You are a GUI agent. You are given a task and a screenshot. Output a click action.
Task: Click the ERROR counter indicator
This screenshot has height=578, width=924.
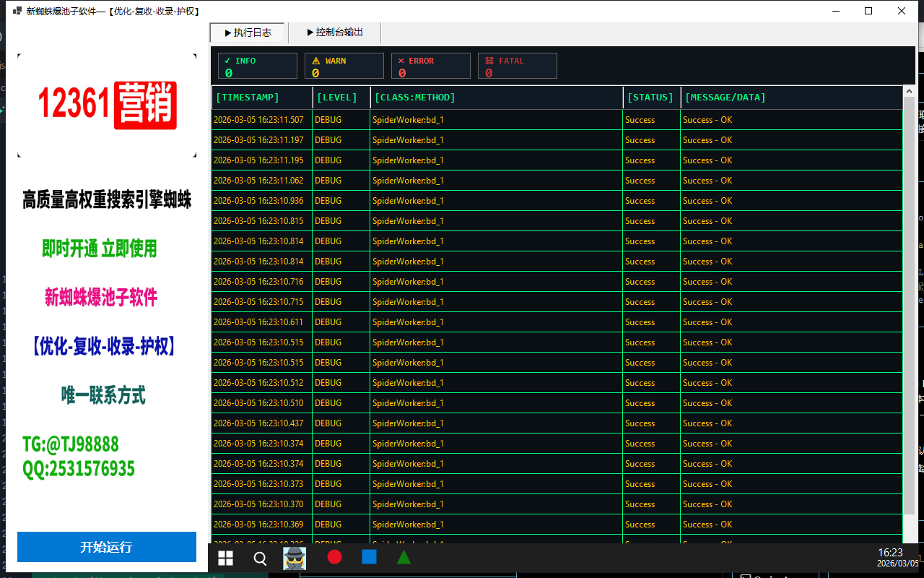click(430, 65)
